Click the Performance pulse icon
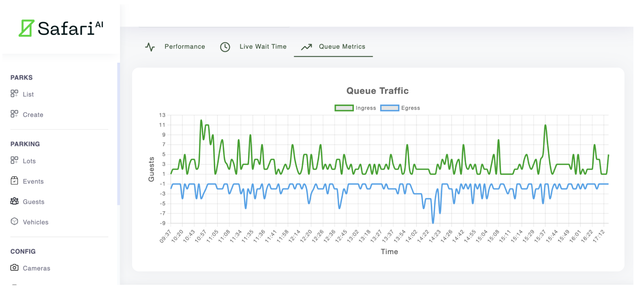The width and height of the screenshot is (644, 308). [150, 47]
